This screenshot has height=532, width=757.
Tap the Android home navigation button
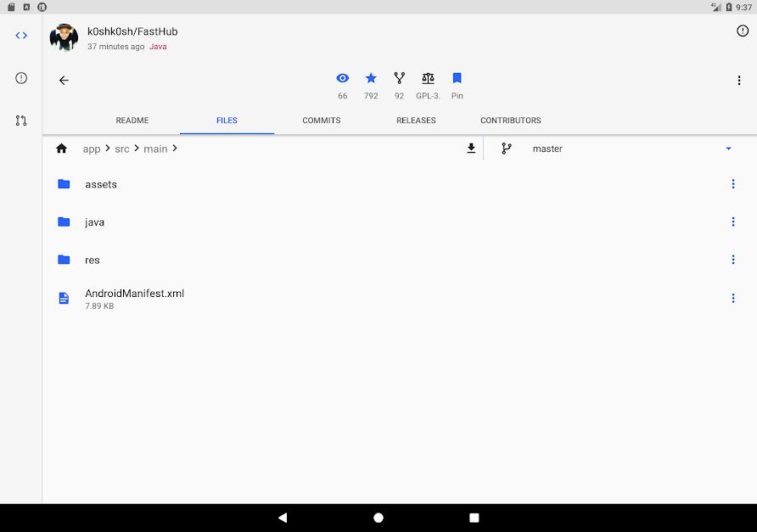(x=378, y=518)
